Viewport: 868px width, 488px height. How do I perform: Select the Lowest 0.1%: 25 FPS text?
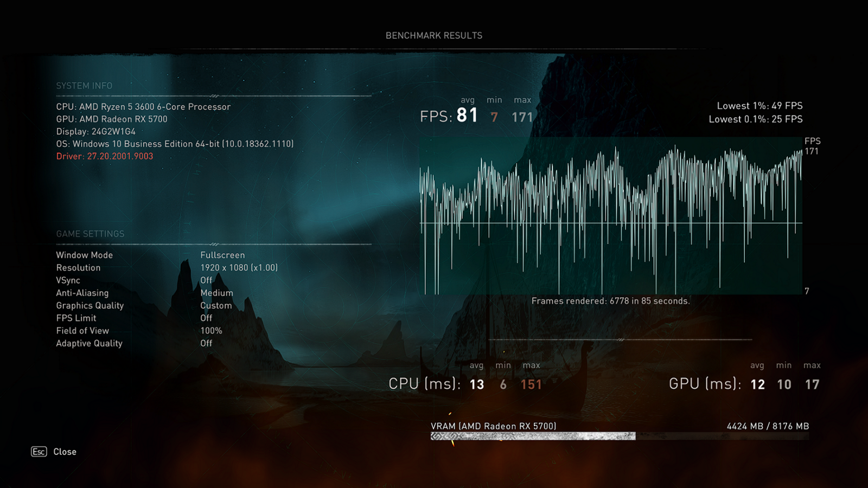(756, 119)
